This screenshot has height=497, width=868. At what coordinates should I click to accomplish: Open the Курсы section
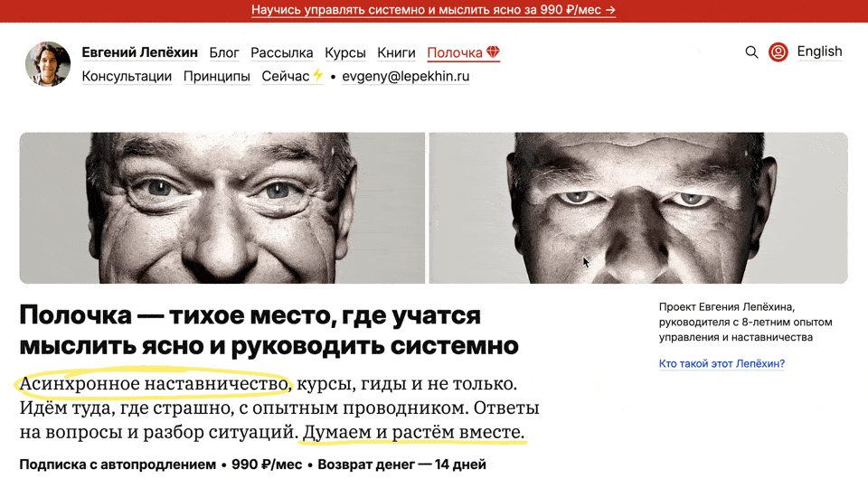coord(344,52)
